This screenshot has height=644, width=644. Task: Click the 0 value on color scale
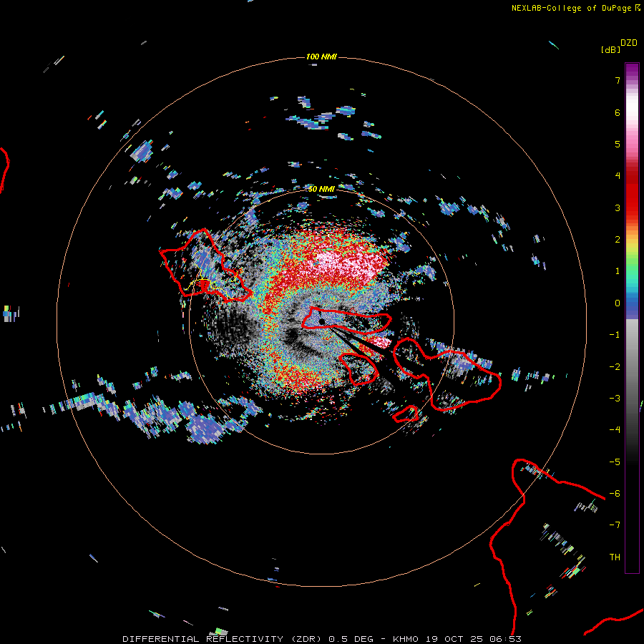point(618,303)
